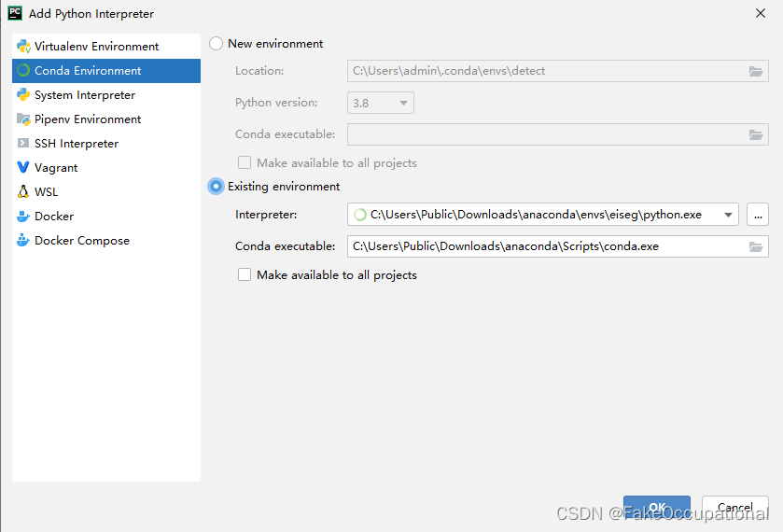Viewport: 783px width, 532px height.
Task: Click the SSH Interpreter terminal icon
Action: click(23, 144)
